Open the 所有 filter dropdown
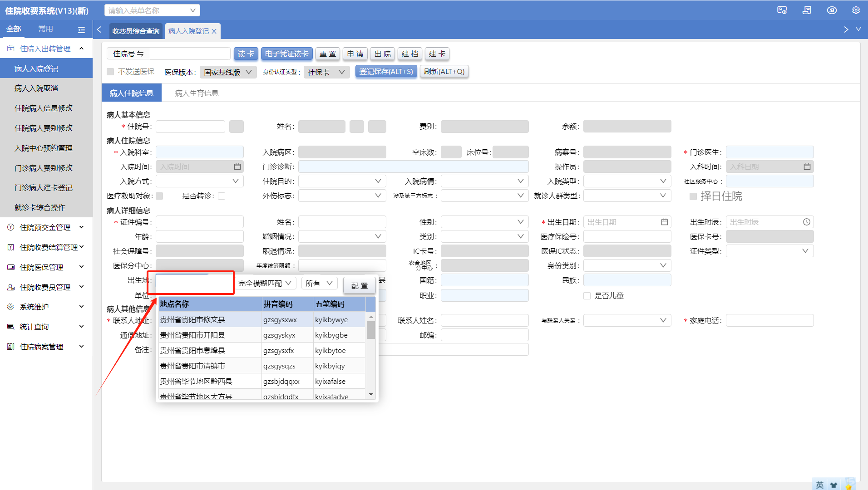 (x=320, y=284)
